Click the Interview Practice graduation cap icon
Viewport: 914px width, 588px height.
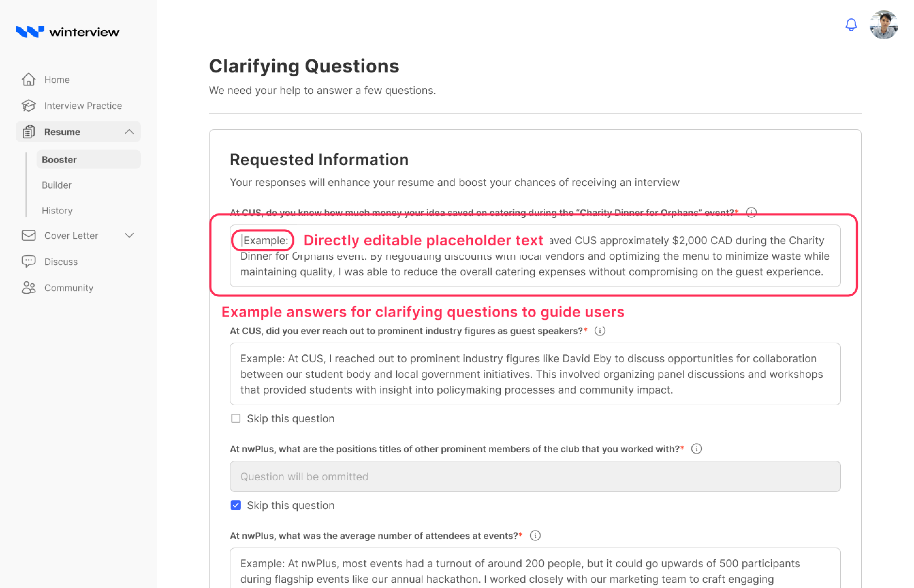[x=29, y=106]
